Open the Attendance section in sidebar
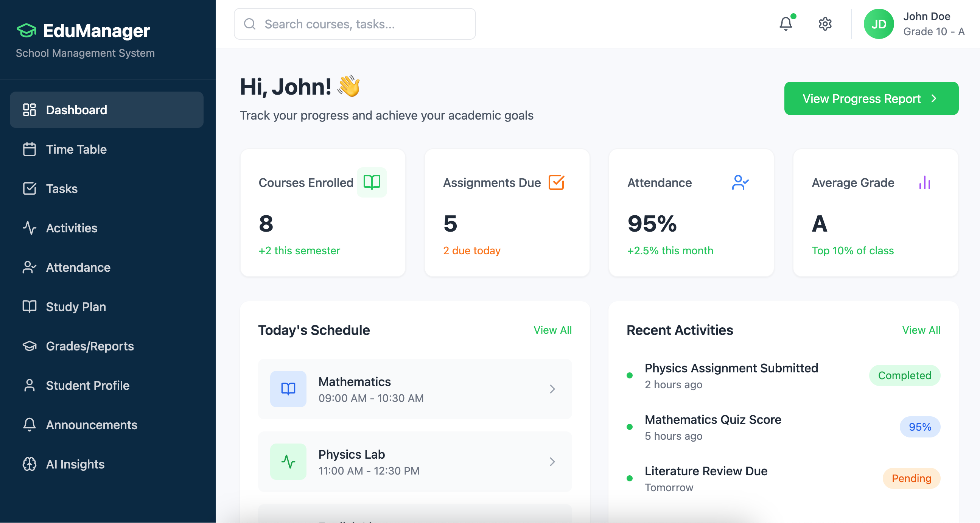Screen dimensions: 980x523 (29, 268)
